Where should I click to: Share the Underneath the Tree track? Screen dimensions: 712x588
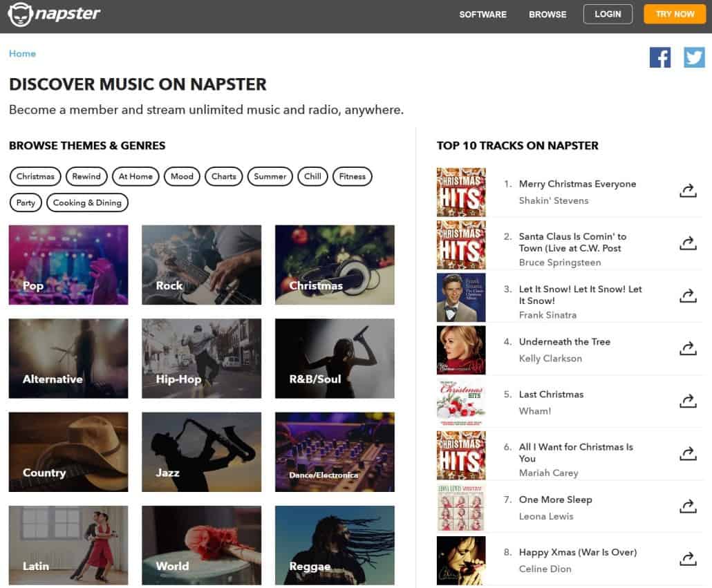pyautogui.click(x=688, y=349)
